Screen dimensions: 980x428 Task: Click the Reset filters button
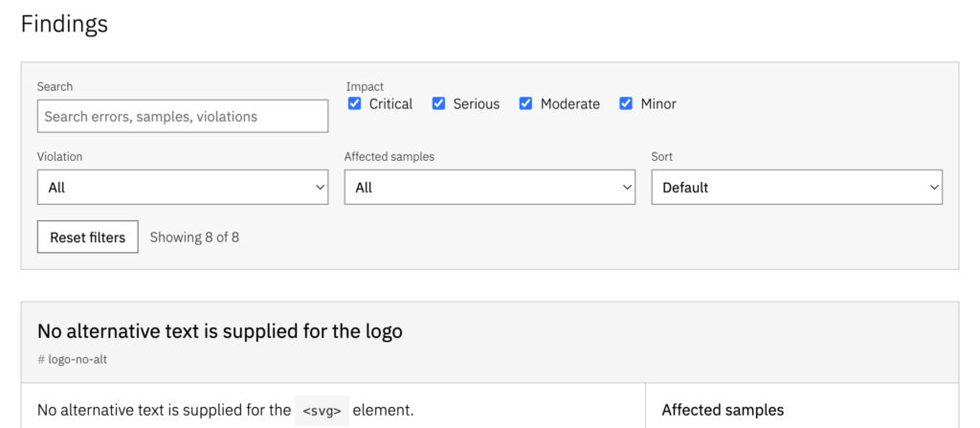pyautogui.click(x=87, y=237)
